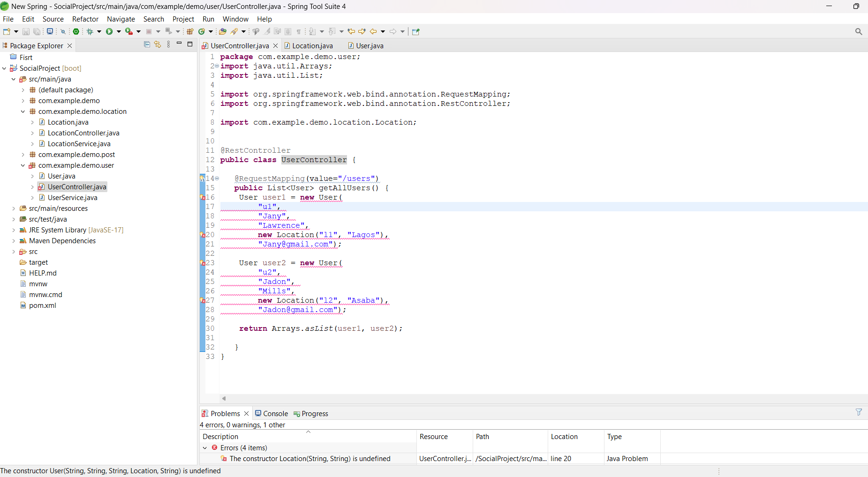Viewport: 868px width, 477px height.
Task: Click the Problems view filter icon
Action: pos(859,412)
